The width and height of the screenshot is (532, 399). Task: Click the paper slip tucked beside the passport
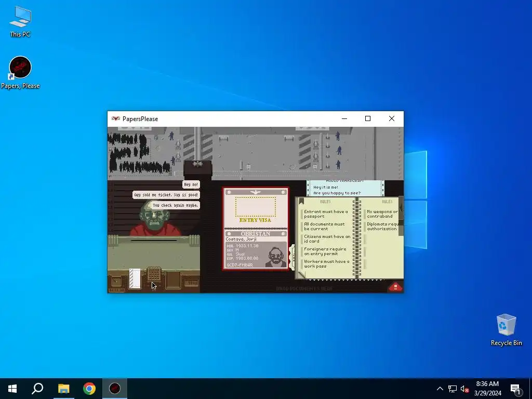coord(292,257)
